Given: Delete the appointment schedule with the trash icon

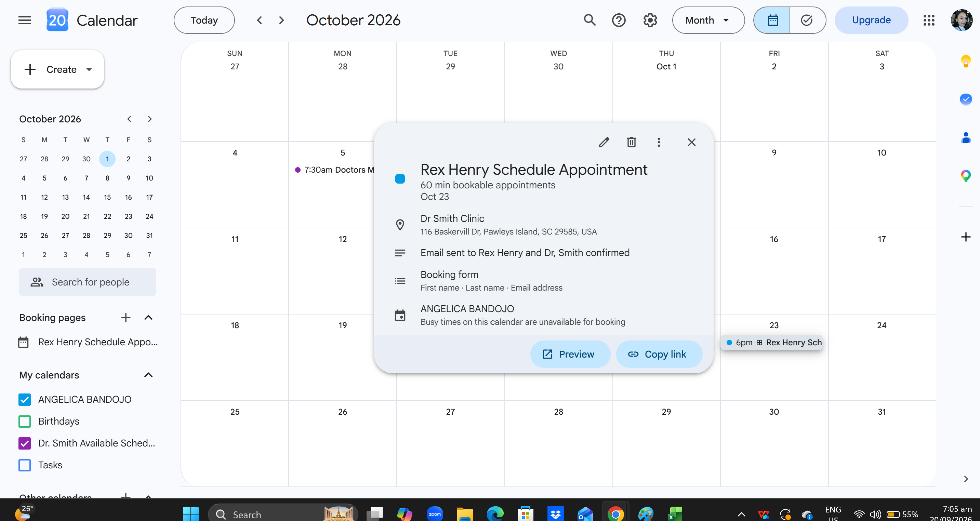Looking at the screenshot, I should [632, 142].
